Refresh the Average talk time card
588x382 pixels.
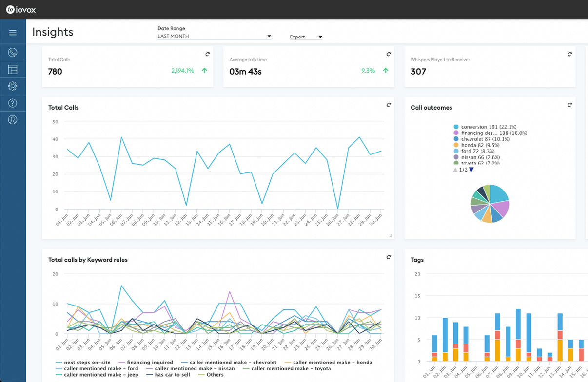tap(389, 54)
